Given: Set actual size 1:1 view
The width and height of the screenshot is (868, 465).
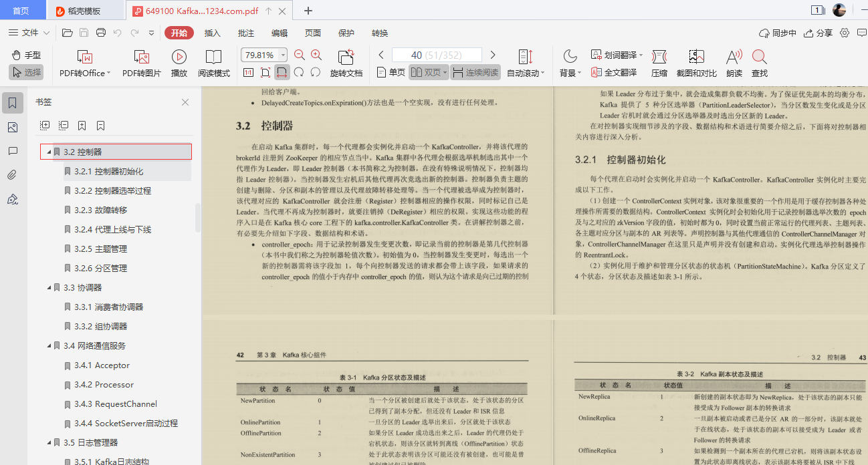Looking at the screenshot, I should coord(248,72).
